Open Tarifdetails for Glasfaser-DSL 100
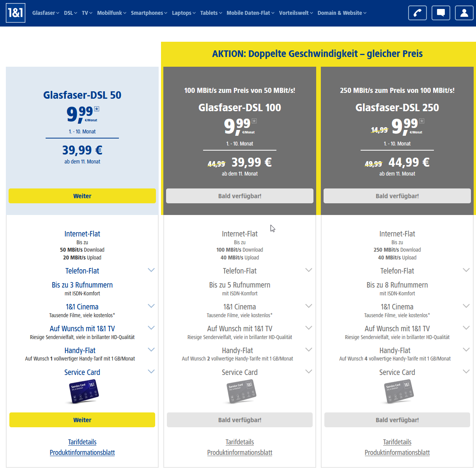This screenshot has height=469, width=476. [240, 442]
